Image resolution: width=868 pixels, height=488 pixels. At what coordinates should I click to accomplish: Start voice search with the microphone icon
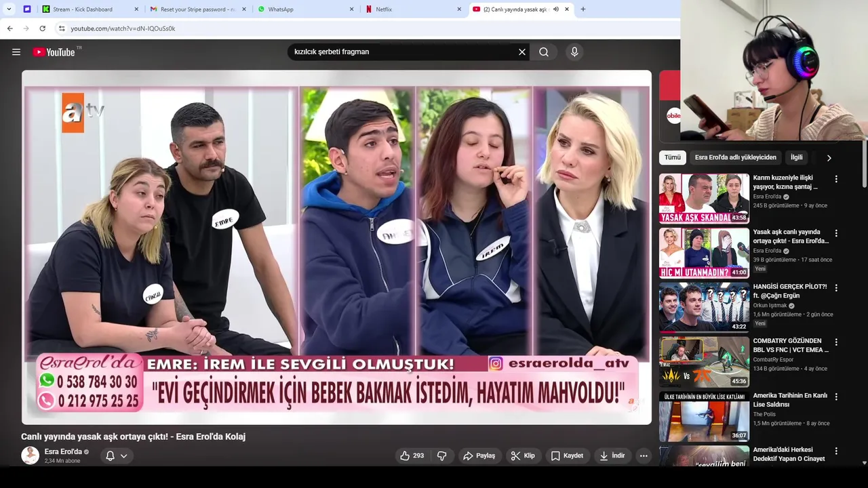tap(574, 52)
